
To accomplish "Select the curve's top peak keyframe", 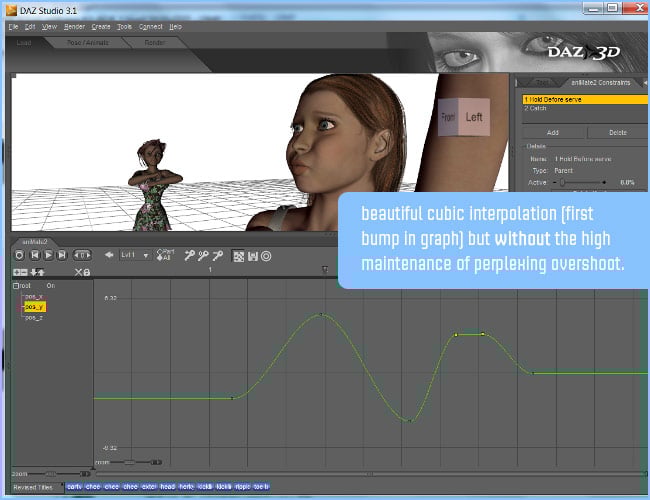I will (321, 315).
